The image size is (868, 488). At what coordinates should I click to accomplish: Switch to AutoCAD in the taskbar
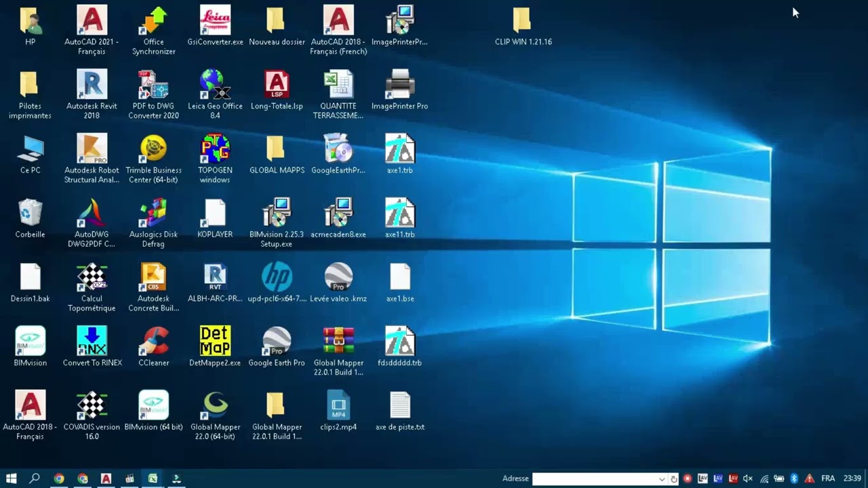106,479
